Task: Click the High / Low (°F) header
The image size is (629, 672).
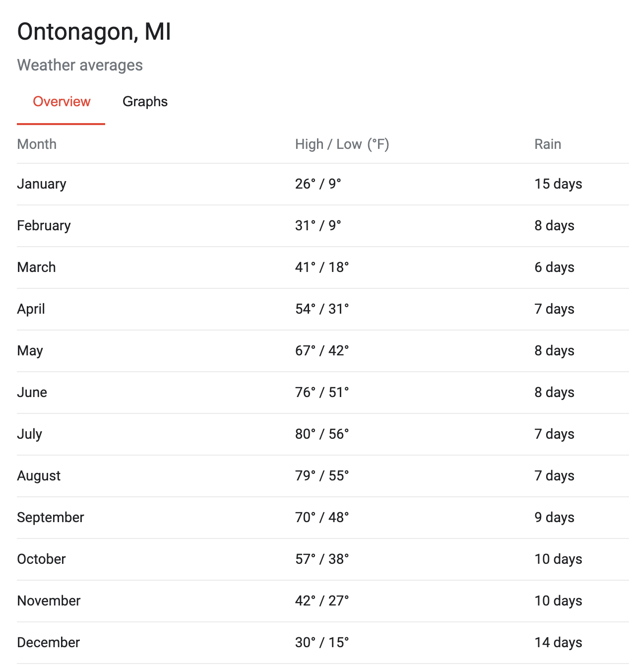Action: (342, 144)
